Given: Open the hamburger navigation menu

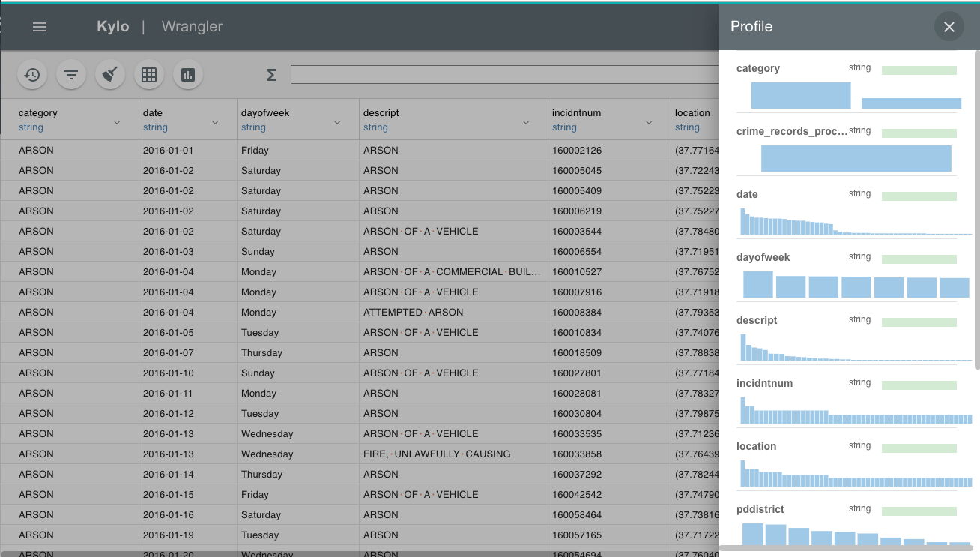Looking at the screenshot, I should point(40,27).
